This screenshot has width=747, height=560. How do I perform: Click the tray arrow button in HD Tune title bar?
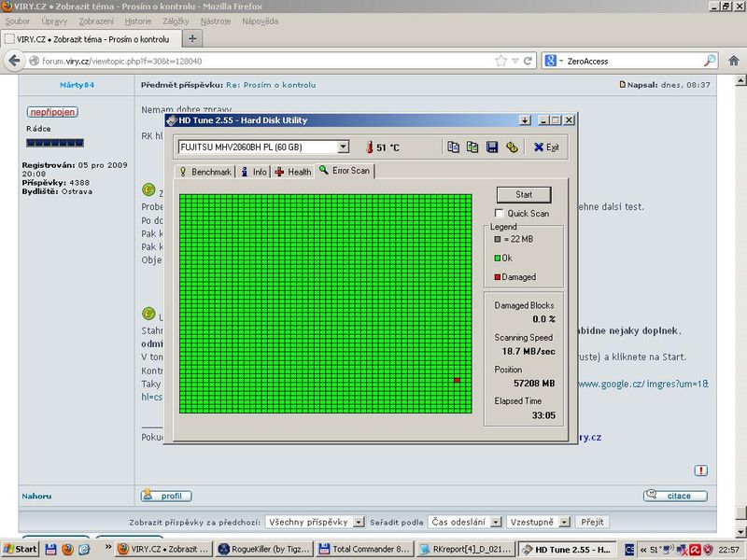525,120
